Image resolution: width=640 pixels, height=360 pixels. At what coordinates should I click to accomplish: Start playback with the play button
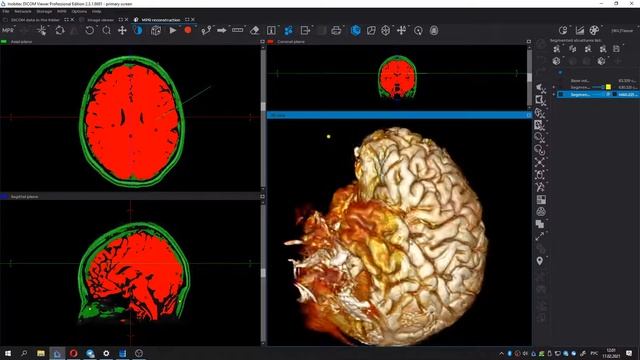pos(173,30)
